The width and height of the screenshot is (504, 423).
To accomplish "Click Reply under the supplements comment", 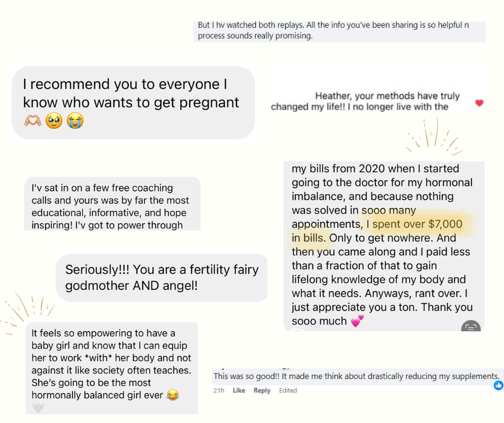I will [x=262, y=390].
